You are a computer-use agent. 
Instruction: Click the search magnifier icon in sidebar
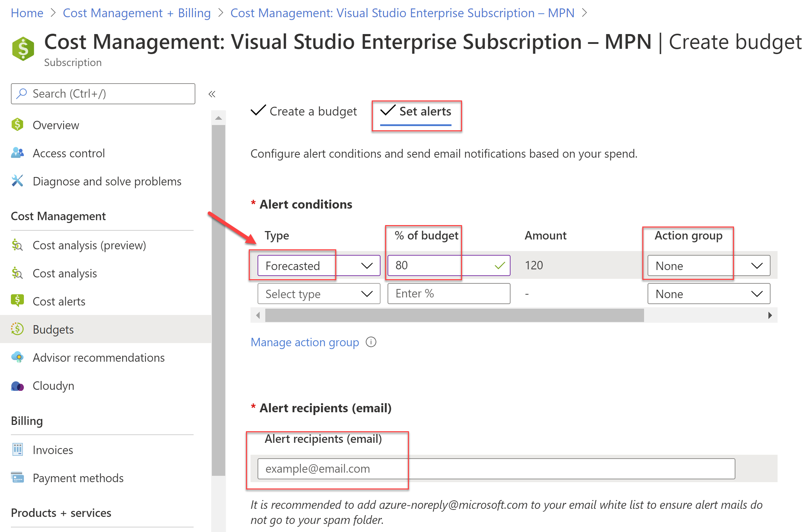point(22,93)
